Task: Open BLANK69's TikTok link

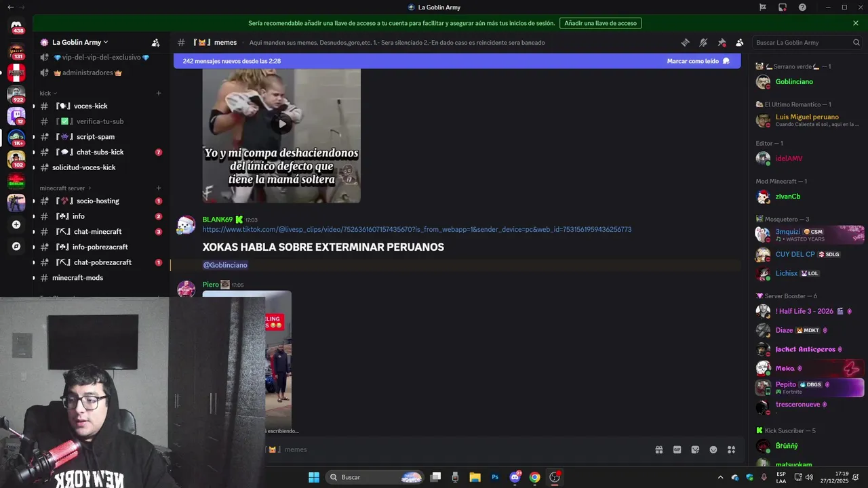Action: pos(417,230)
